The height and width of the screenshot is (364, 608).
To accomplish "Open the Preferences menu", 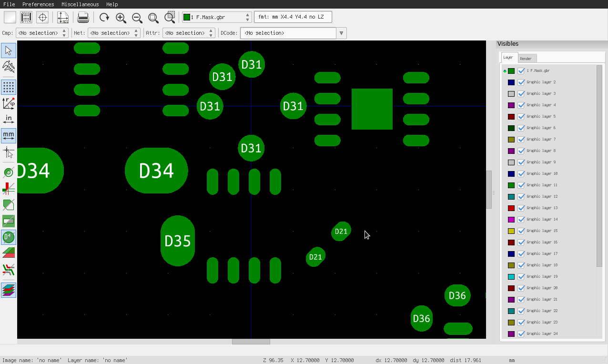I will (38, 4).
